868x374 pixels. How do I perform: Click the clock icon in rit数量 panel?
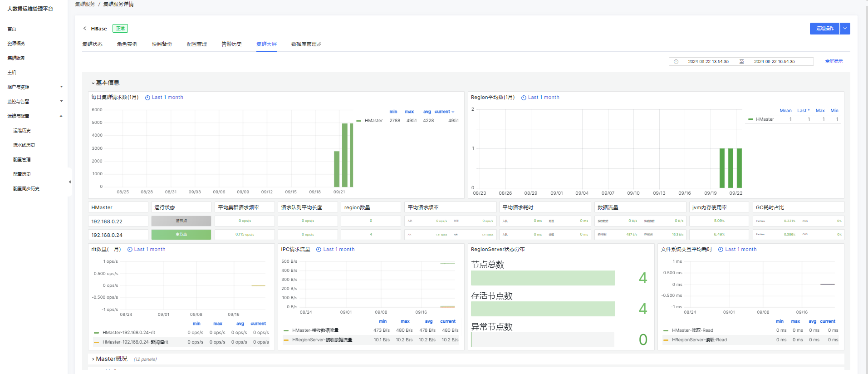(x=130, y=250)
